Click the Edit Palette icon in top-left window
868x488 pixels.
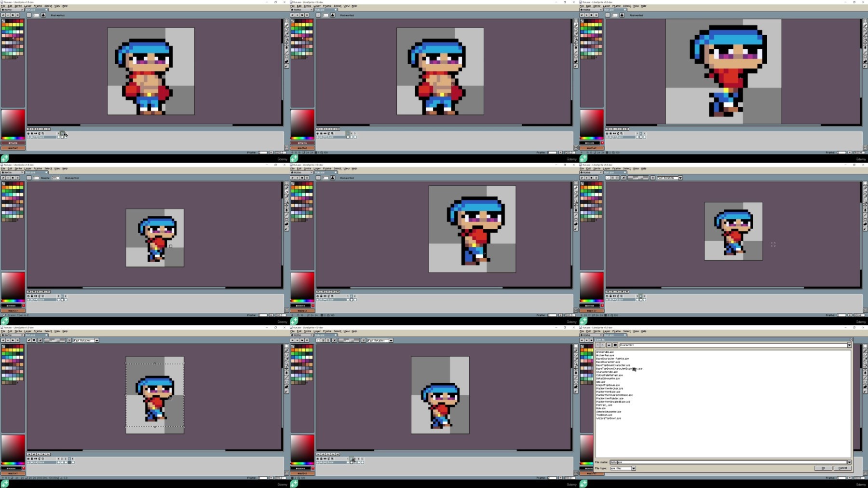[3, 15]
